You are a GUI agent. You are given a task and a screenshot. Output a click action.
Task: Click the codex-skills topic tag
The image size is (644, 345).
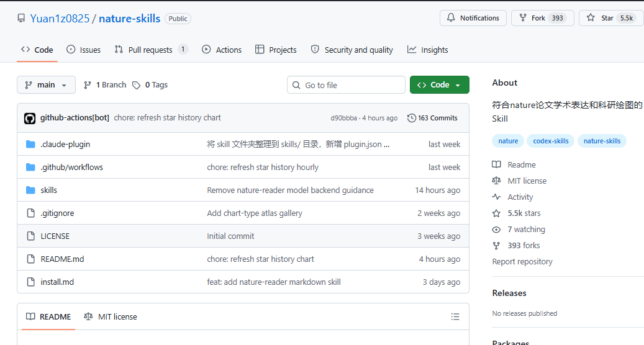point(551,141)
